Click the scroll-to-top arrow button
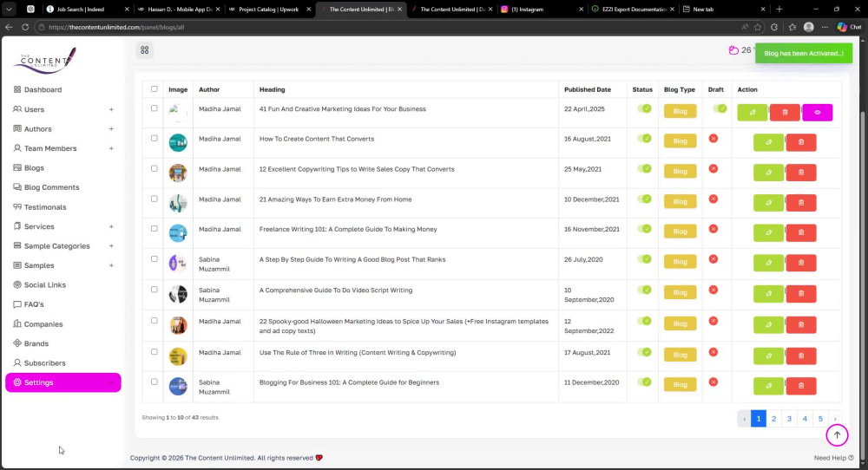This screenshot has width=868, height=470. (837, 435)
